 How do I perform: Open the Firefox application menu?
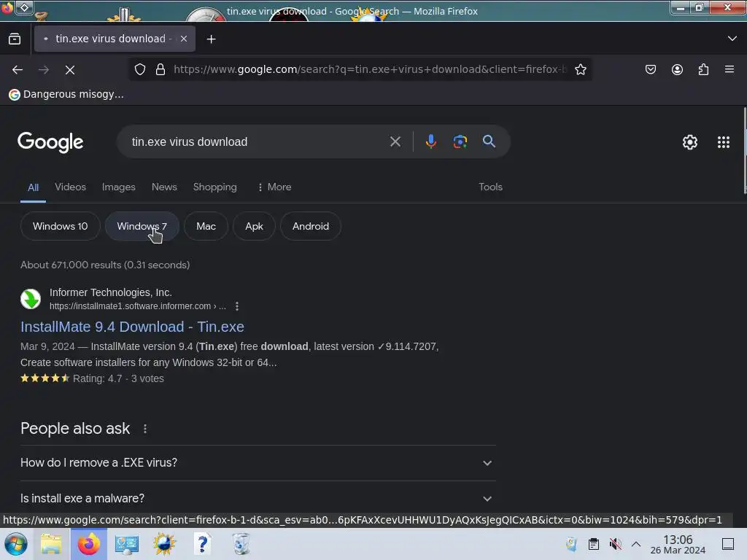tap(729, 69)
